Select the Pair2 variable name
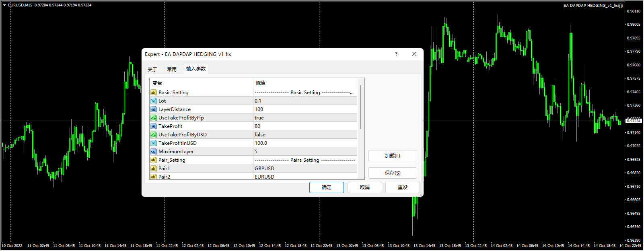 pos(164,177)
